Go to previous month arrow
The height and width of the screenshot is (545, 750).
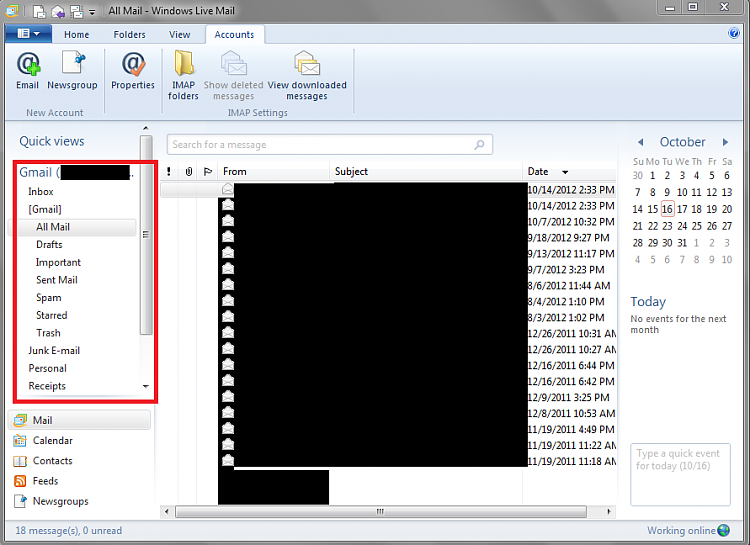coord(640,142)
